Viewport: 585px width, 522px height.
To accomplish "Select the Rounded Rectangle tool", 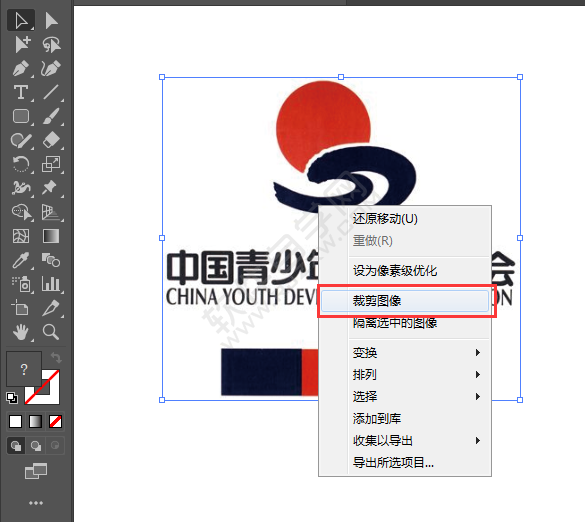I will [x=21, y=116].
